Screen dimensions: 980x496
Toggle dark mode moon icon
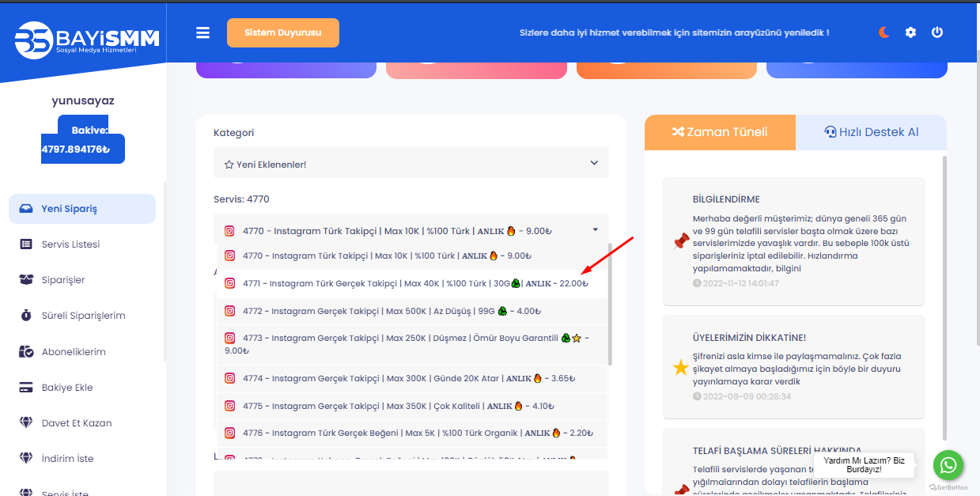[884, 32]
